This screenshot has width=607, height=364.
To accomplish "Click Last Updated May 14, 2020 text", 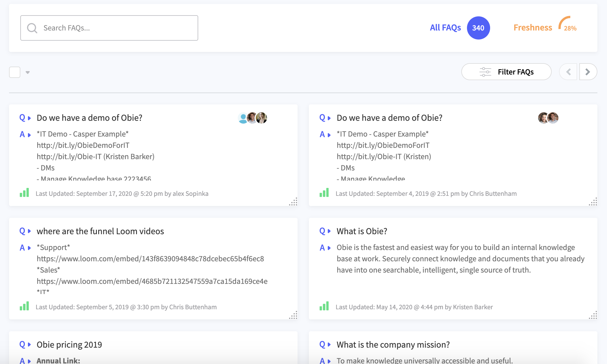I will click(x=414, y=307).
